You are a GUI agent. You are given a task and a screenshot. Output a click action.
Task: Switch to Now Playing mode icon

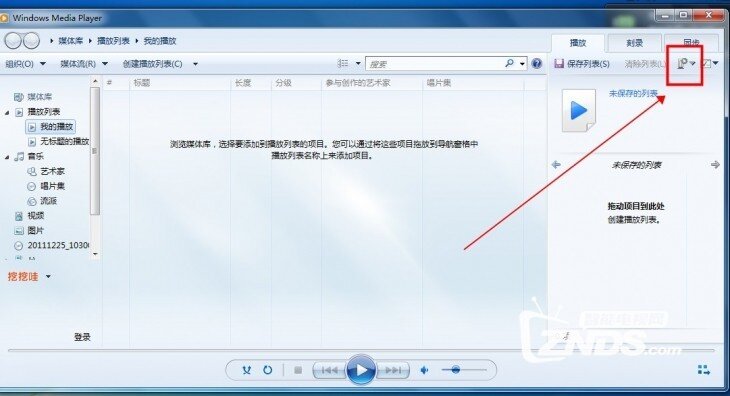(704, 370)
